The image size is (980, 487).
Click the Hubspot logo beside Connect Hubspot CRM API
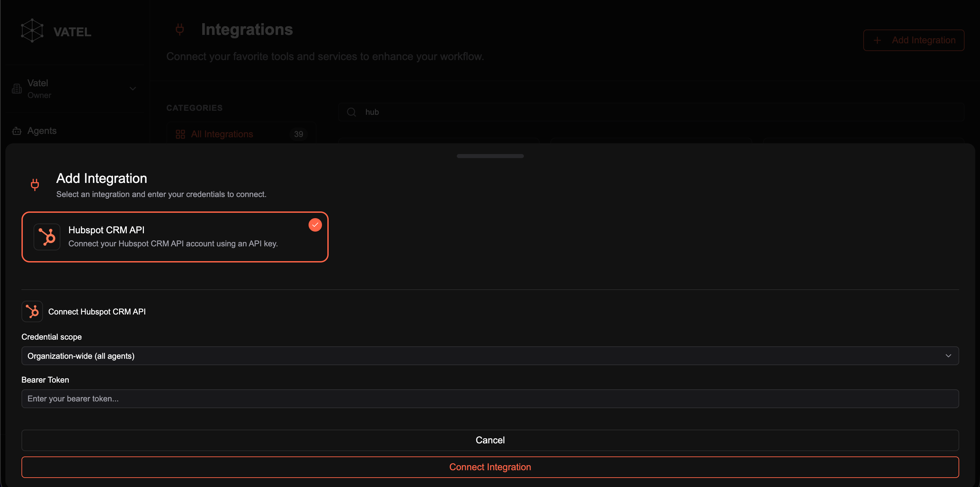coord(32,311)
